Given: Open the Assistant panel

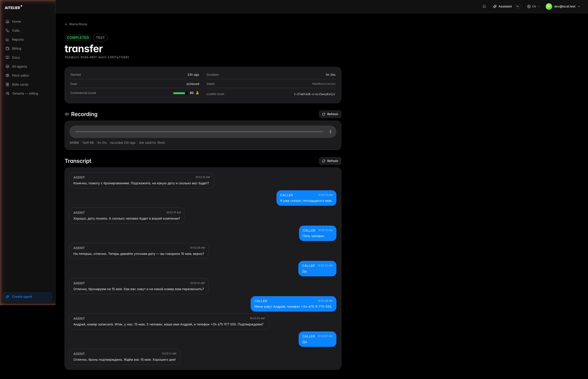Looking at the screenshot, I should pyautogui.click(x=506, y=6).
